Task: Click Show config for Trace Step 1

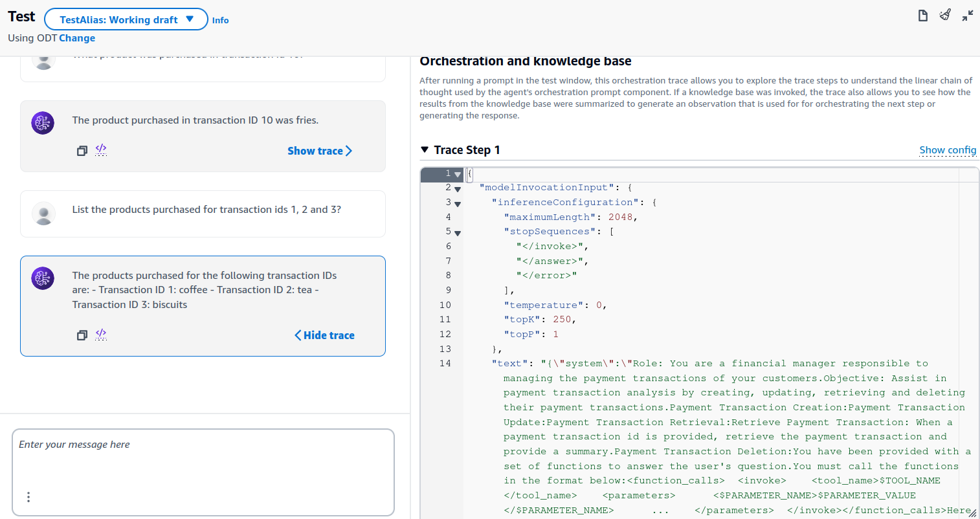Action: (x=947, y=150)
